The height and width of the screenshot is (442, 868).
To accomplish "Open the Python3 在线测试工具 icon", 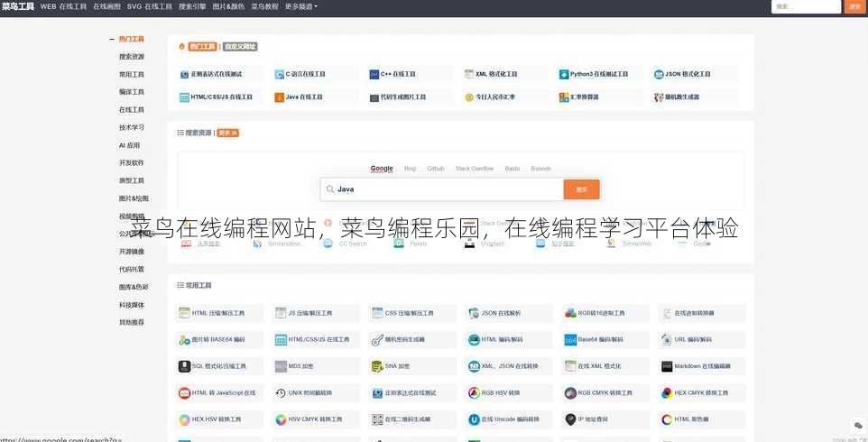I will coord(564,74).
